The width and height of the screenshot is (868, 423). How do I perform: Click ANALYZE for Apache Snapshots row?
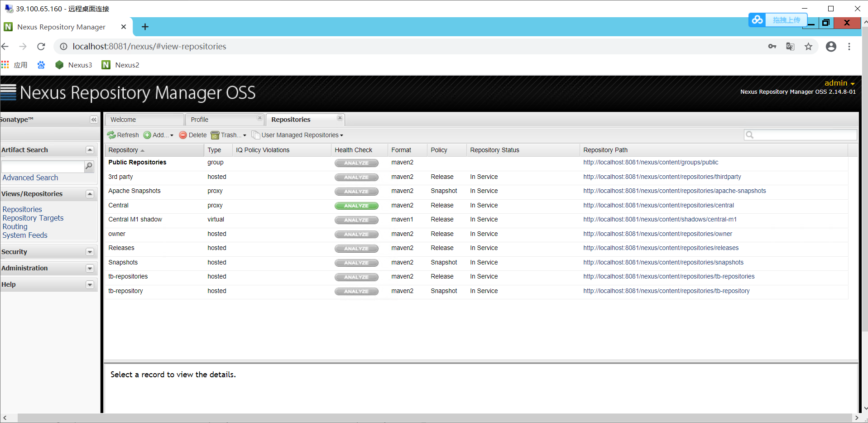point(356,192)
